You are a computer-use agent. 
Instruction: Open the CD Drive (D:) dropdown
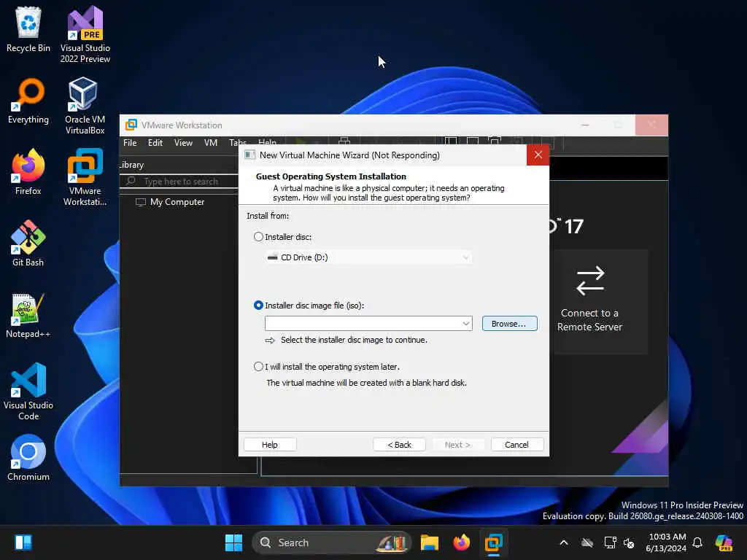coord(368,257)
